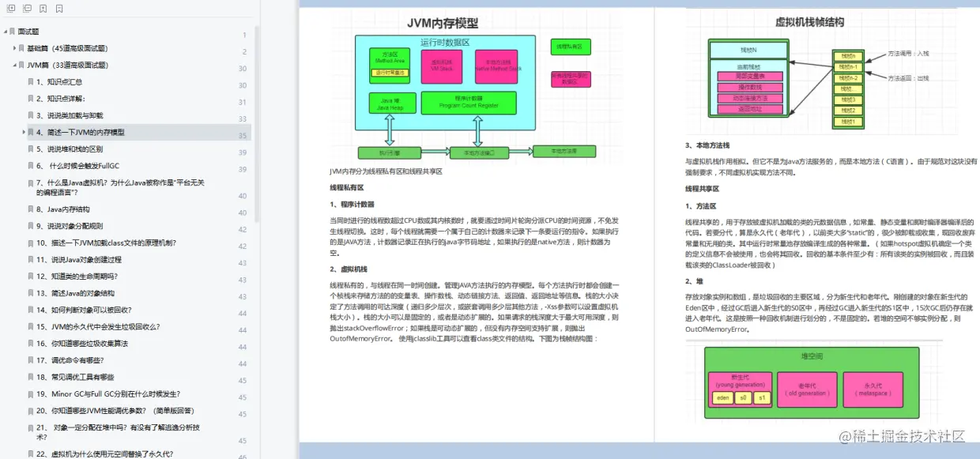Click bookmark icon beside 14、如何判断对象可以被回收

pyautogui.click(x=32, y=310)
